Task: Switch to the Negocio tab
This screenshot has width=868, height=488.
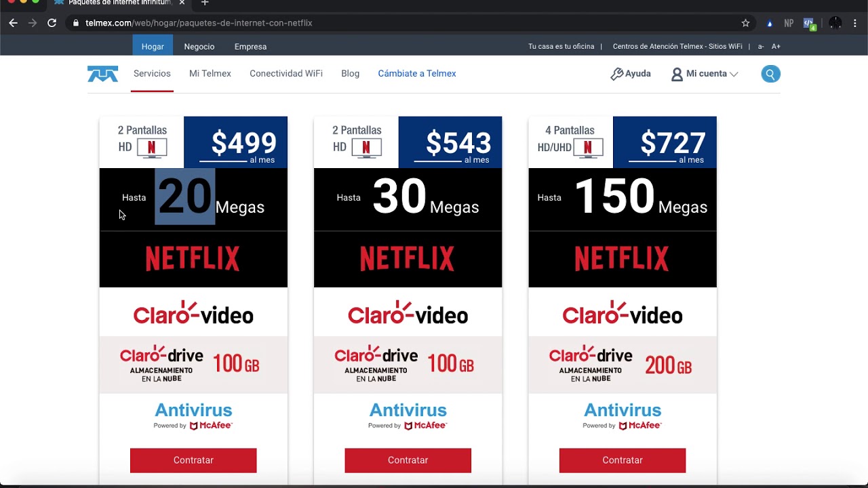Action: [199, 46]
